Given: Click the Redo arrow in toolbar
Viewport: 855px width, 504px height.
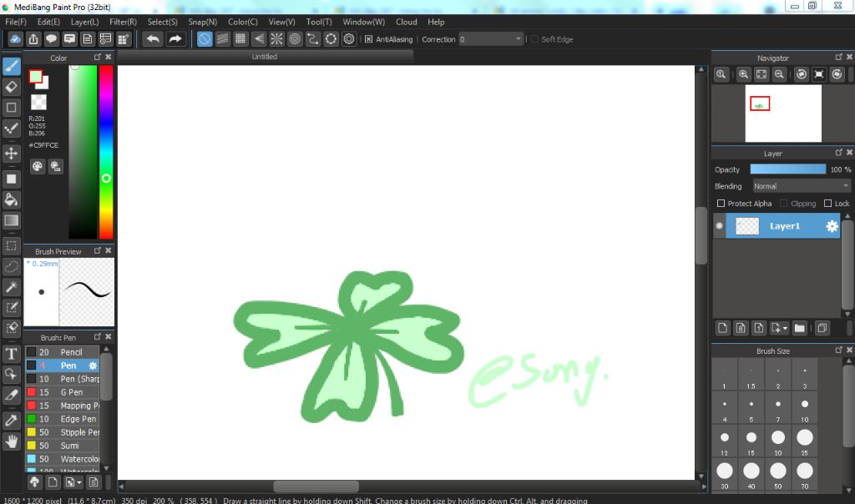Looking at the screenshot, I should (175, 38).
